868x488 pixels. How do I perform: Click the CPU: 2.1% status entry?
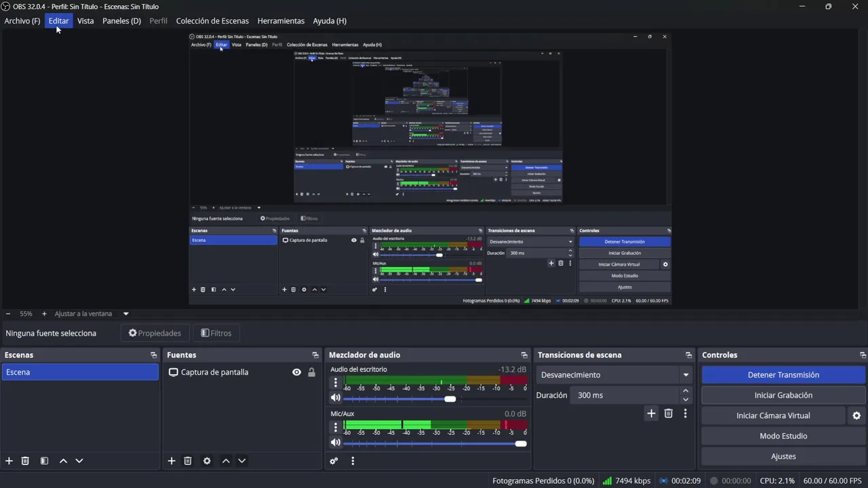(777, 481)
